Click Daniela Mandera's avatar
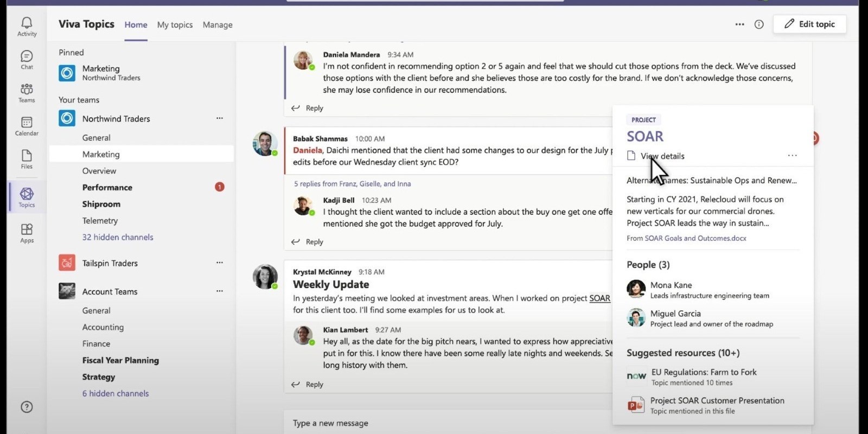 (x=303, y=60)
